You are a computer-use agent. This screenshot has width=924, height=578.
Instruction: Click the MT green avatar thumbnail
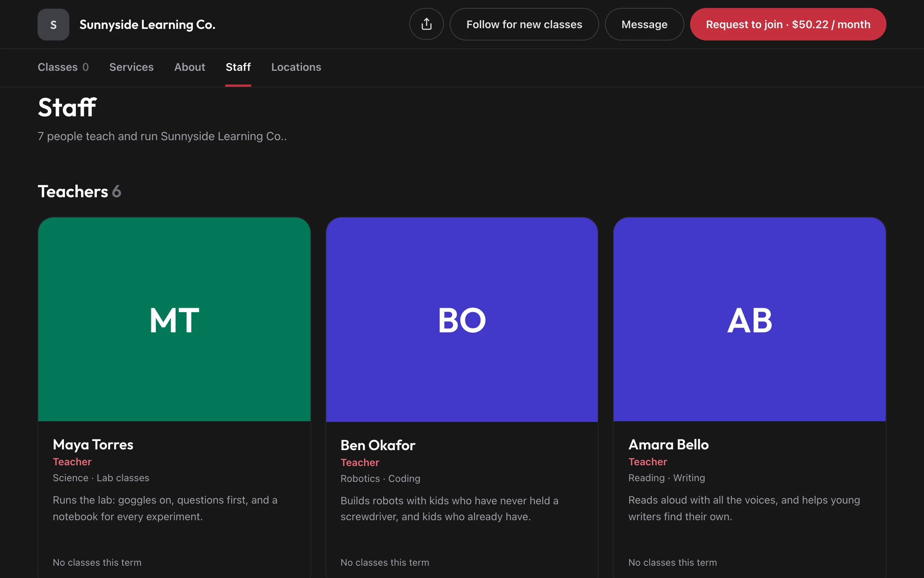[174, 320]
